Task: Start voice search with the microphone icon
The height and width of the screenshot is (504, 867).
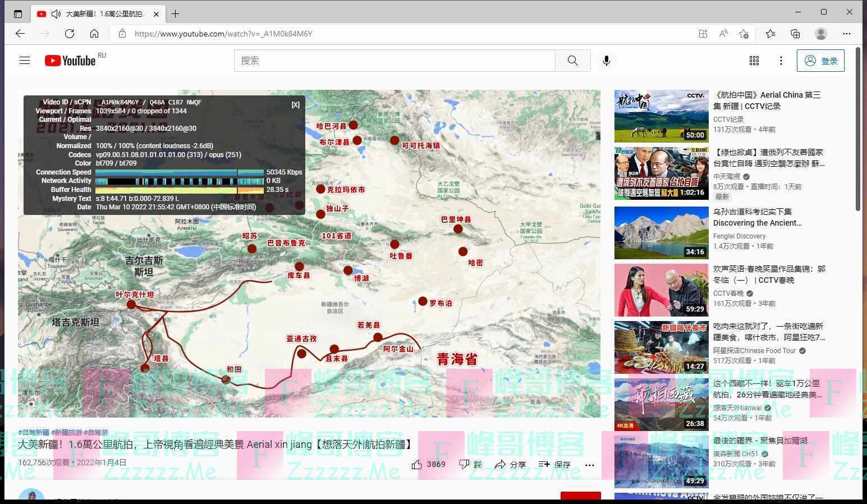Action: pos(606,61)
